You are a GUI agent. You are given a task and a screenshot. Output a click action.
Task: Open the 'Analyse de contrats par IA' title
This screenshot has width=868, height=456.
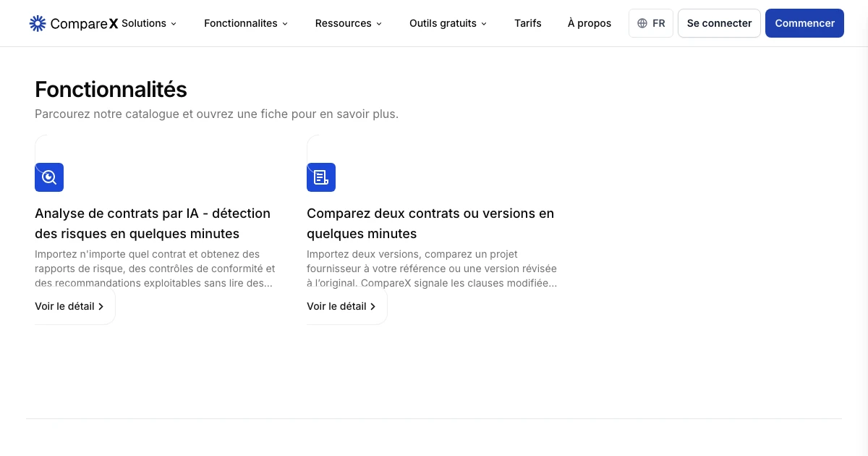pos(153,224)
